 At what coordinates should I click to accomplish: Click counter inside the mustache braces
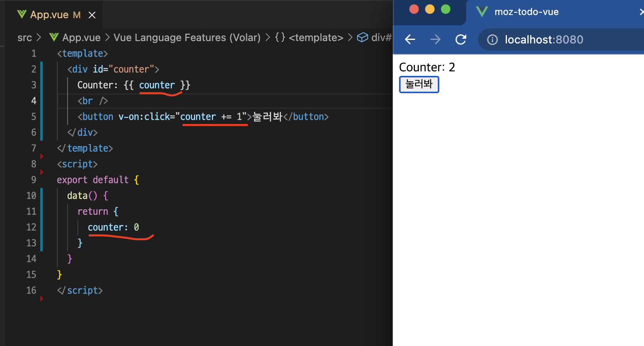tap(157, 85)
